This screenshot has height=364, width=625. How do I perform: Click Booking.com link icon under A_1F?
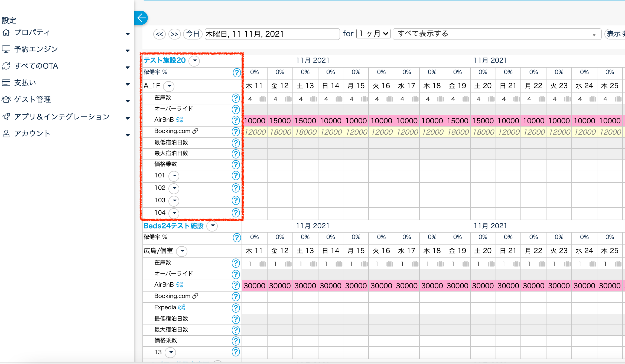pos(195,131)
